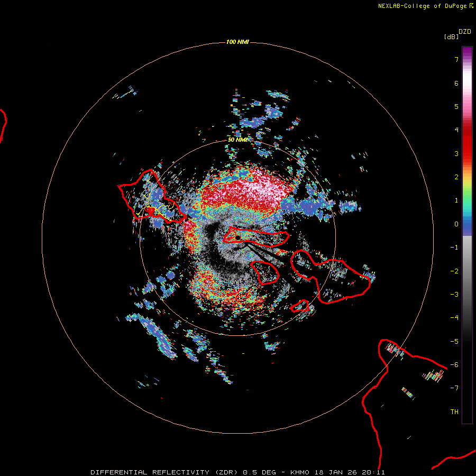The image size is (476, 476).
Task: Click the "0.5 DEG" elevation text
Action: [260, 472]
